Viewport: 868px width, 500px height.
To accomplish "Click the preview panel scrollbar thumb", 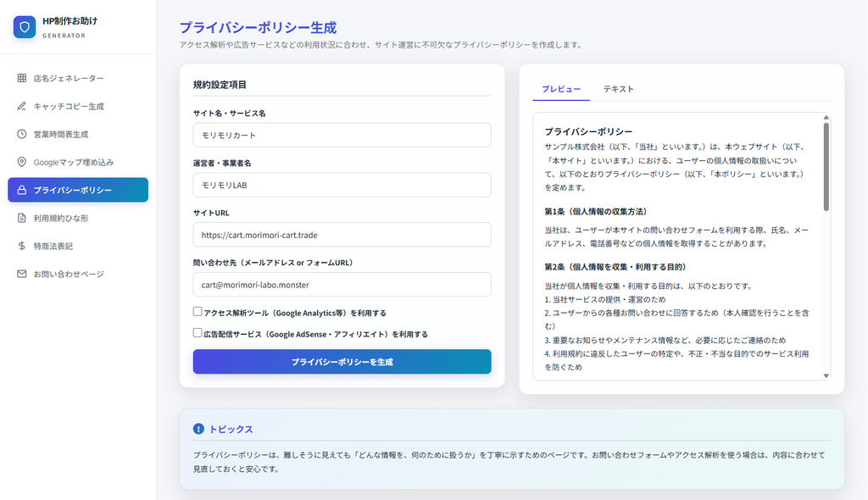I will pos(826,167).
